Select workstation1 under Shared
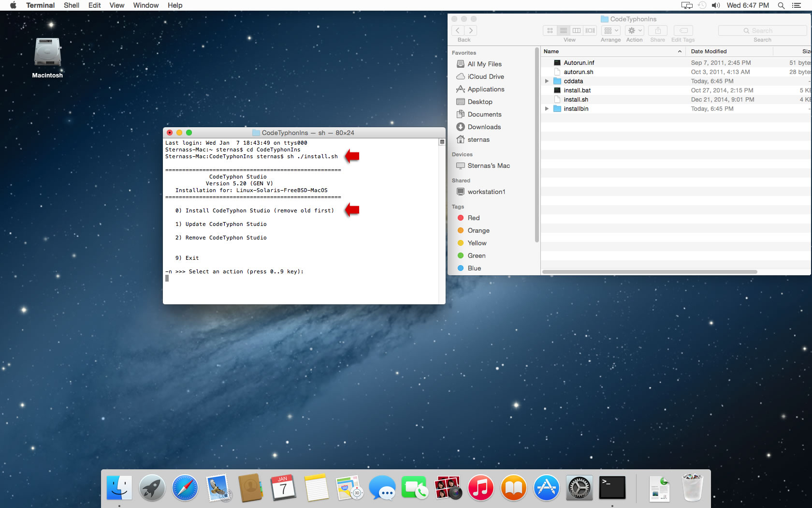The image size is (812, 508). (486, 192)
